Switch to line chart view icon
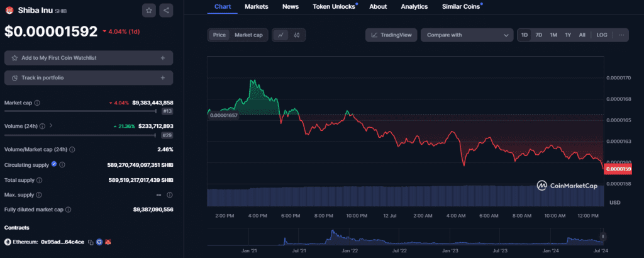644x258 pixels. [281, 35]
